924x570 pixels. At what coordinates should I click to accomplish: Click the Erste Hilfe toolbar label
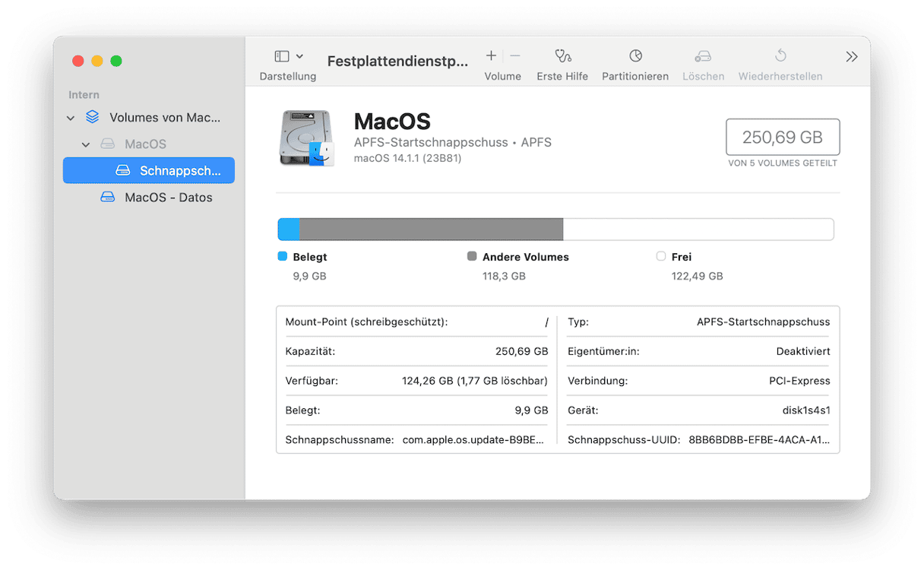point(562,77)
